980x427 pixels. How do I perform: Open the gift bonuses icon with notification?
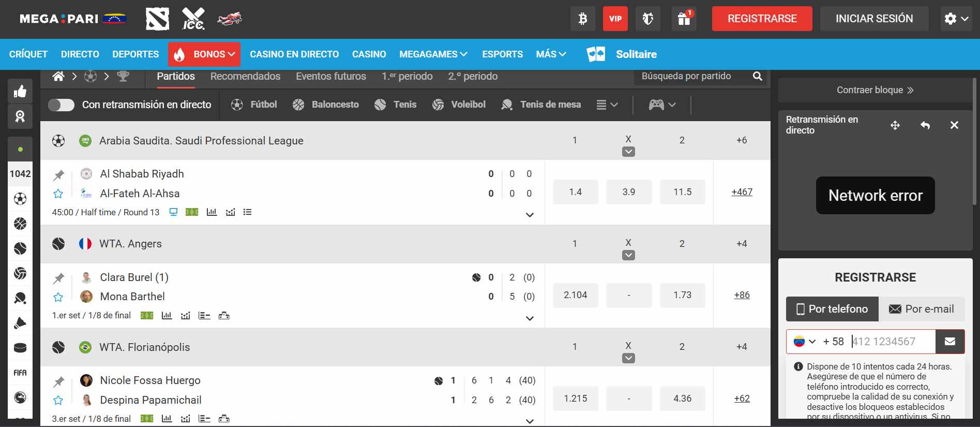(684, 19)
